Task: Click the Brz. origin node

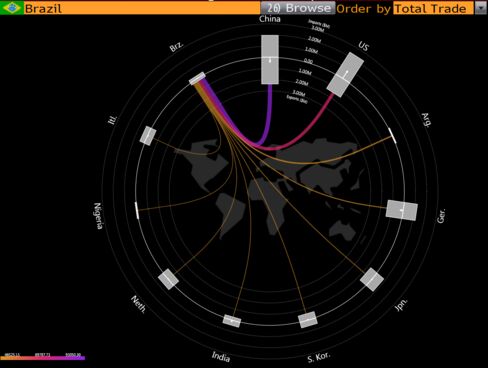Action: click(197, 79)
